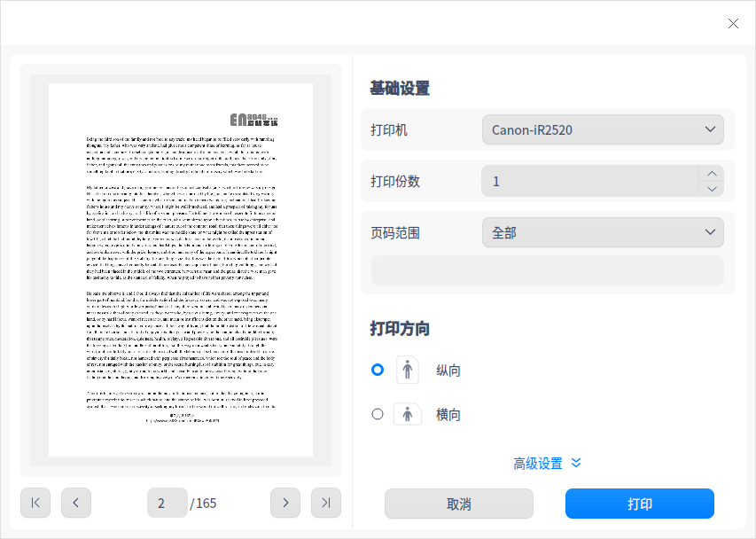Click the /165 total pages text
This screenshot has height=539, width=756.
[203, 504]
